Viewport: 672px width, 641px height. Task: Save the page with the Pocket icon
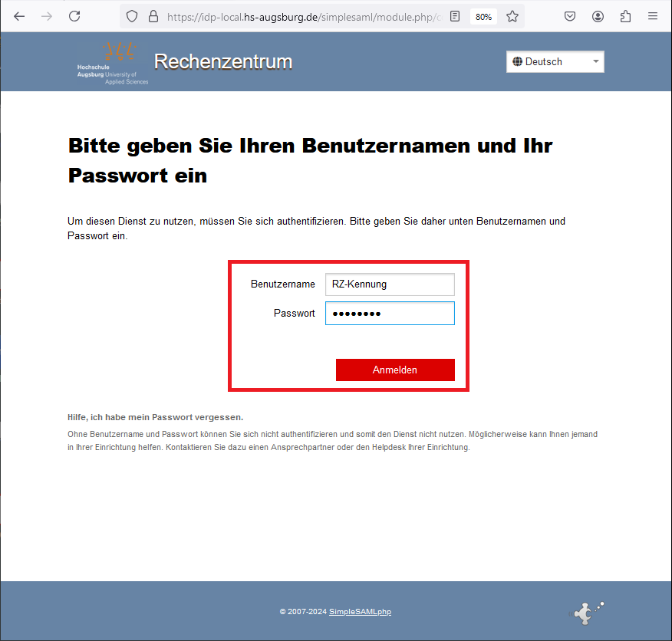570,15
